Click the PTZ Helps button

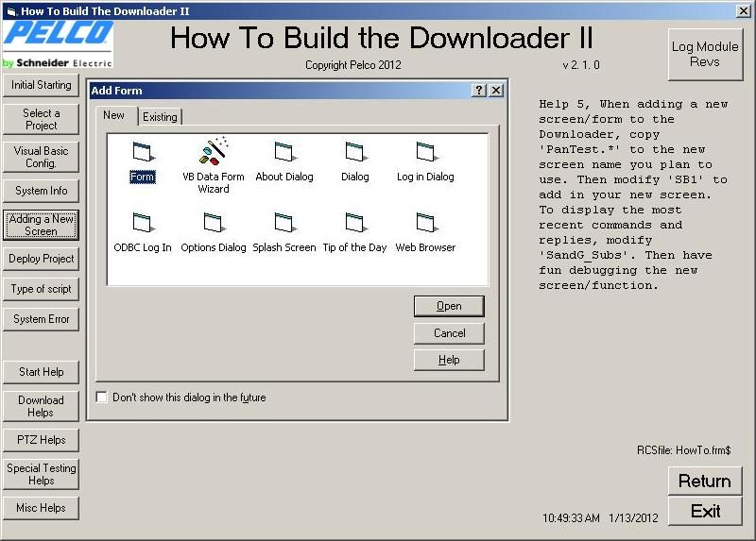[41, 440]
